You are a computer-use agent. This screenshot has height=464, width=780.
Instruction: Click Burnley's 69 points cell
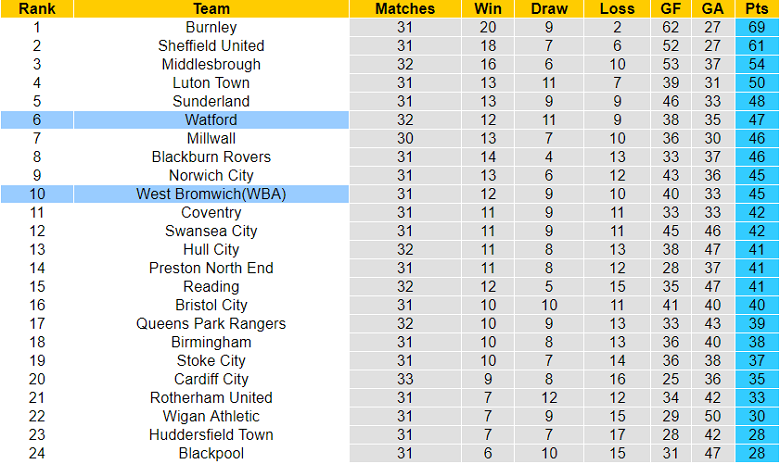[757, 28]
